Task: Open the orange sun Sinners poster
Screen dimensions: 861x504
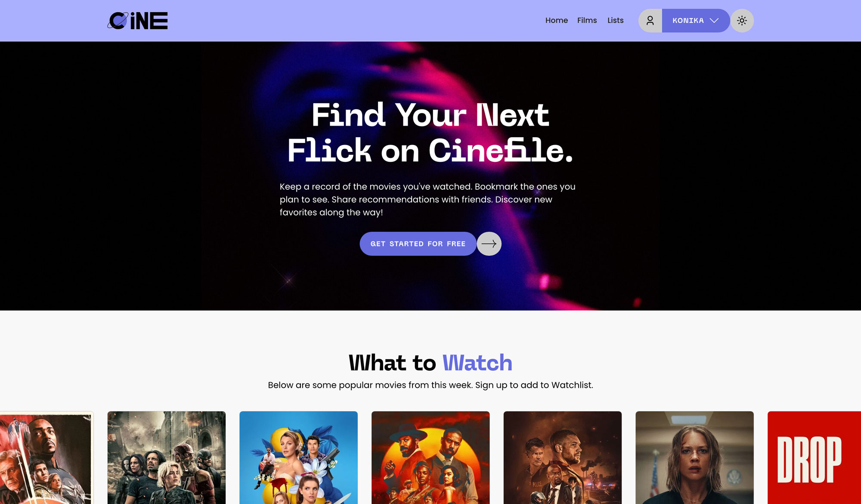Action: click(x=430, y=458)
